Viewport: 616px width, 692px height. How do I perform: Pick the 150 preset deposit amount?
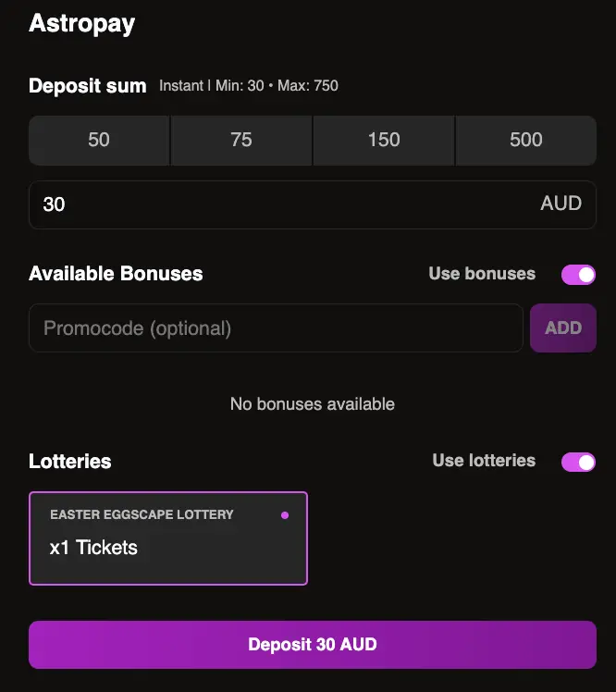pos(384,141)
